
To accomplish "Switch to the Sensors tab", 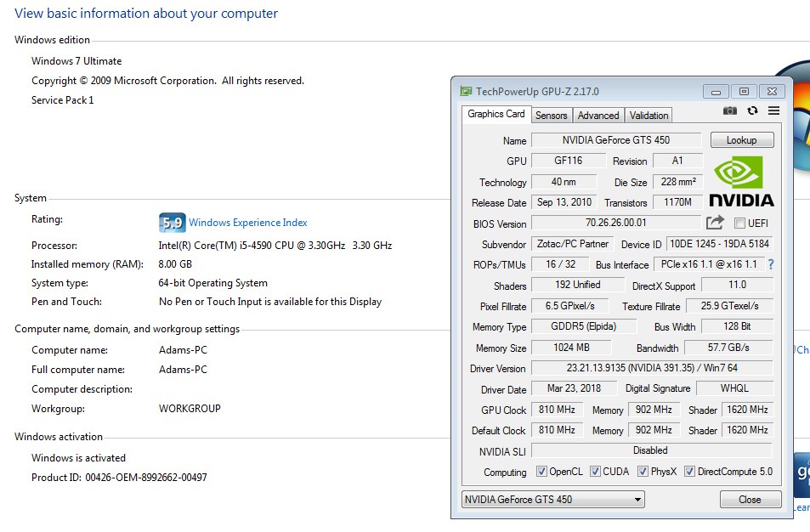I will [x=552, y=116].
